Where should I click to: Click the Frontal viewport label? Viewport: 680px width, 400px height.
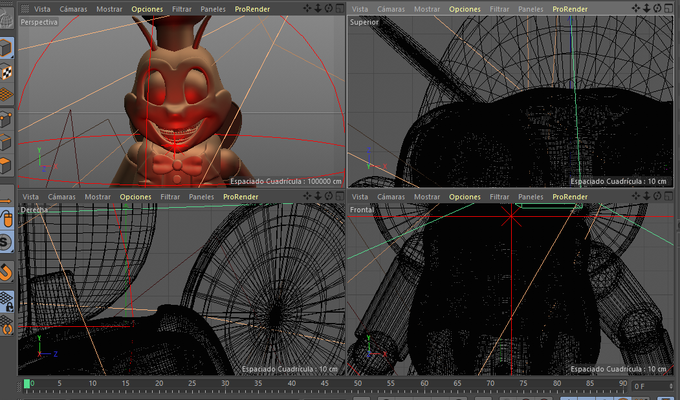[x=362, y=210]
